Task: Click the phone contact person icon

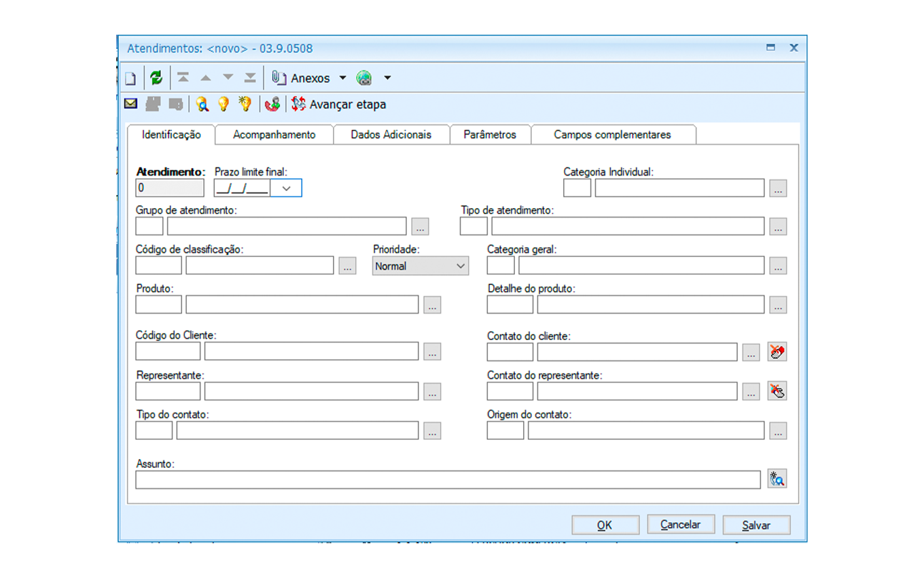Action: click(x=272, y=104)
